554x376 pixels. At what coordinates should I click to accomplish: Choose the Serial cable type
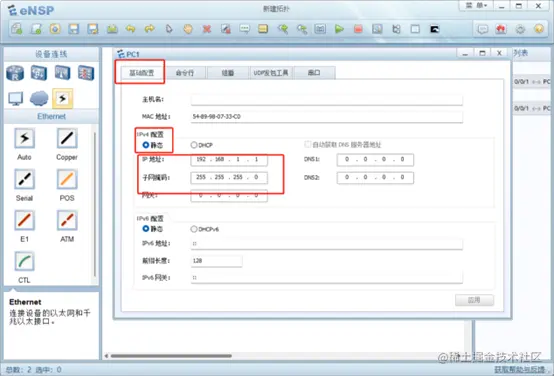point(24,179)
